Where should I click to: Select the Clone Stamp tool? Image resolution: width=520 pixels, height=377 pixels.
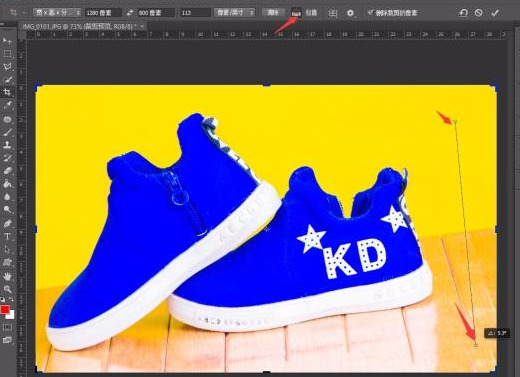tap(7, 144)
